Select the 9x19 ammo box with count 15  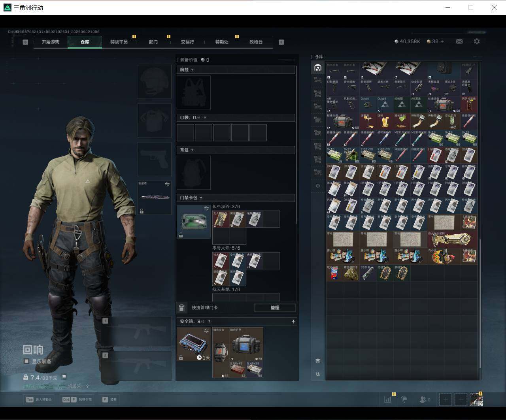[334, 155]
